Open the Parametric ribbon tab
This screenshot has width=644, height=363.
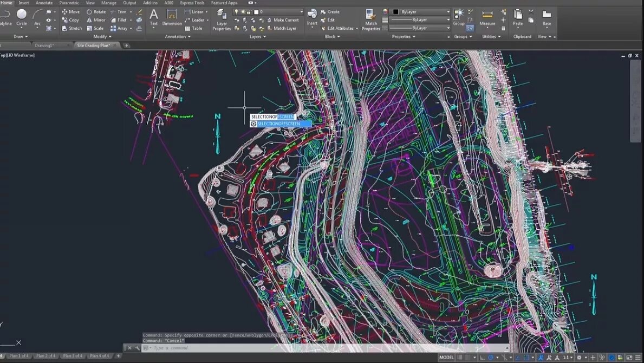coord(69,3)
